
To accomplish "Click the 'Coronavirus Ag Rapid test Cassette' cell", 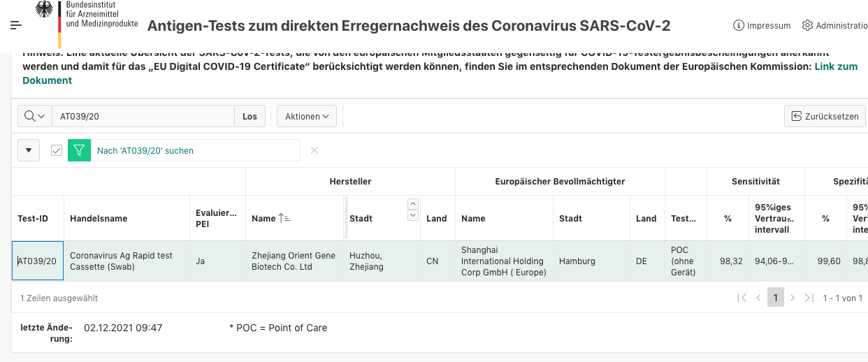I will [126, 261].
